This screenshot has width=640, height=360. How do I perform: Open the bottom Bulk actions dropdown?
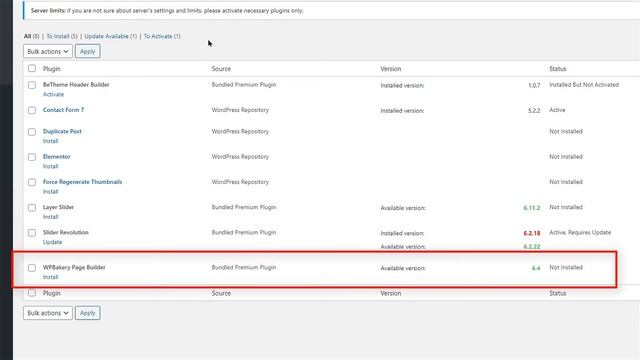pyautogui.click(x=48, y=313)
